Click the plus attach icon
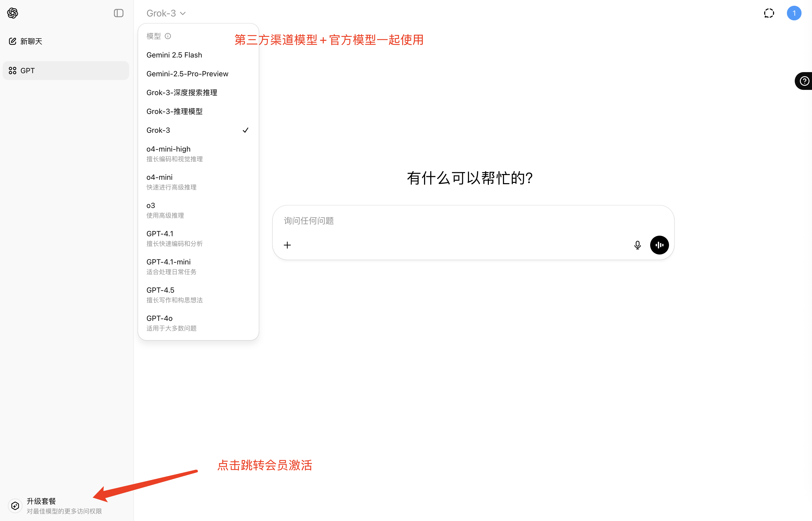Viewport: 812px width, 521px height. [287, 245]
